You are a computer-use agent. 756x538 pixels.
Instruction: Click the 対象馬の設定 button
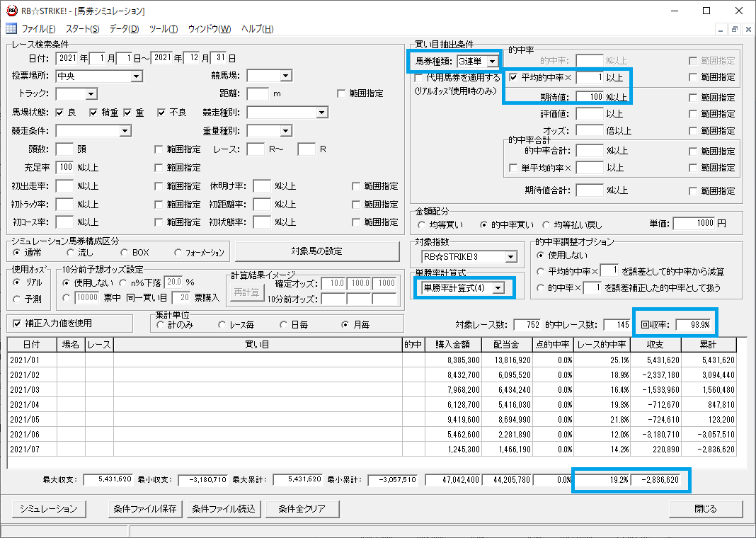click(x=316, y=251)
